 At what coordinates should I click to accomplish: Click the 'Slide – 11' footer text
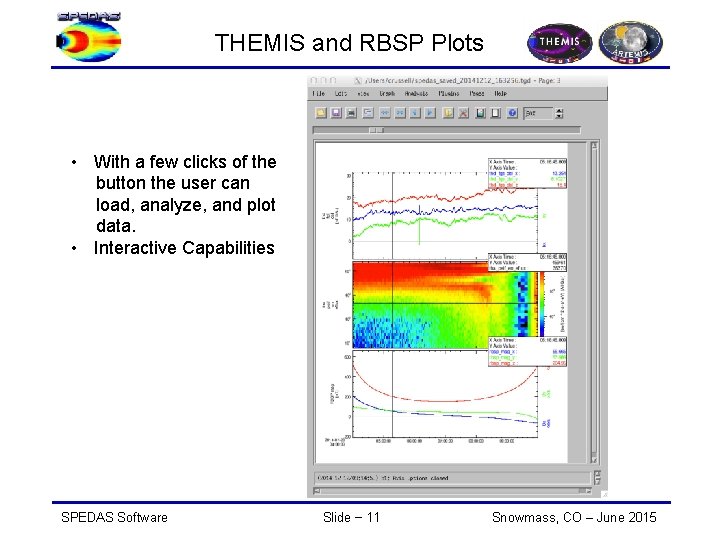coord(351,518)
